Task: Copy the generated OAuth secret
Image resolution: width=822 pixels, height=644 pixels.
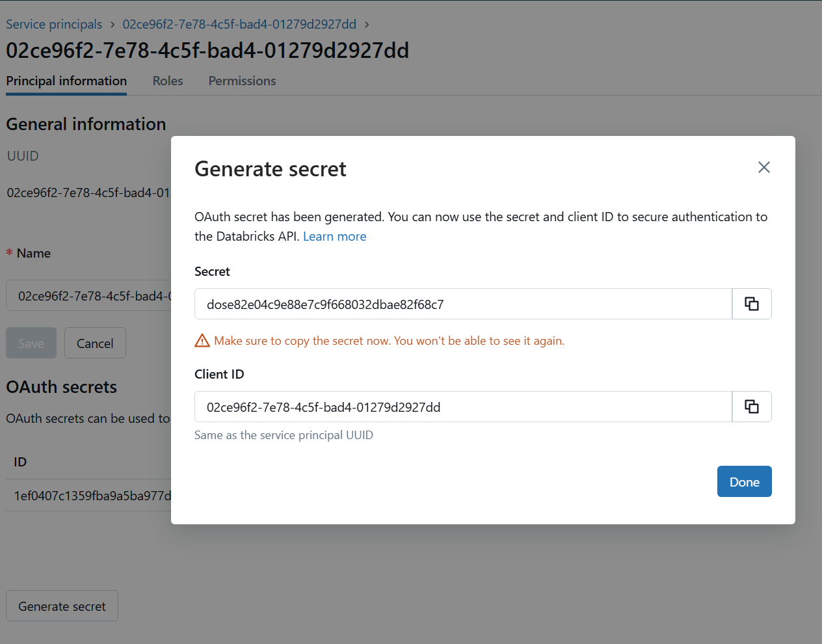Action: (751, 304)
